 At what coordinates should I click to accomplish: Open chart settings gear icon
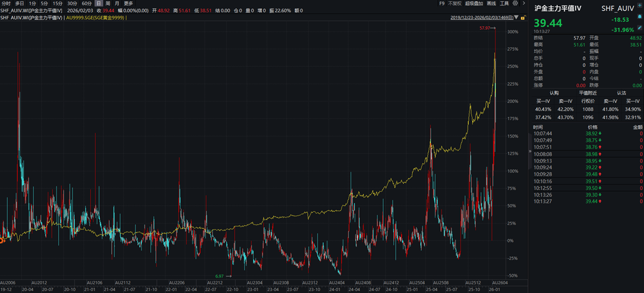click(x=515, y=4)
